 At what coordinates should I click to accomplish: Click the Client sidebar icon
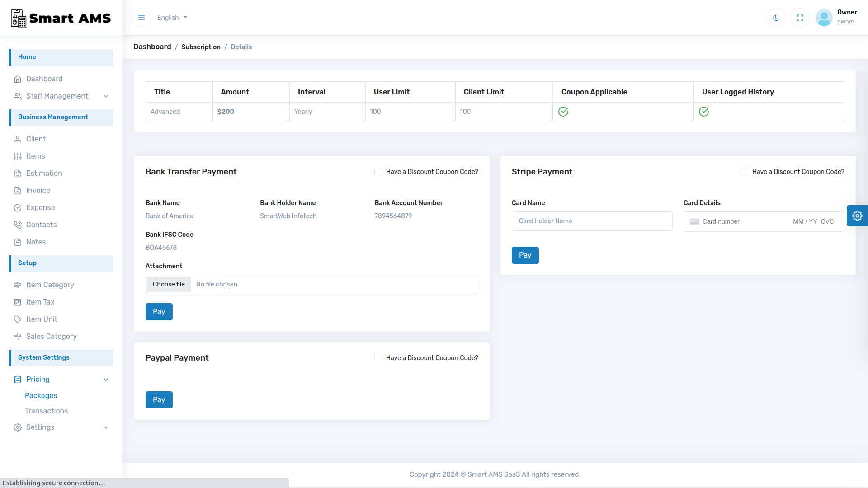[x=18, y=139]
